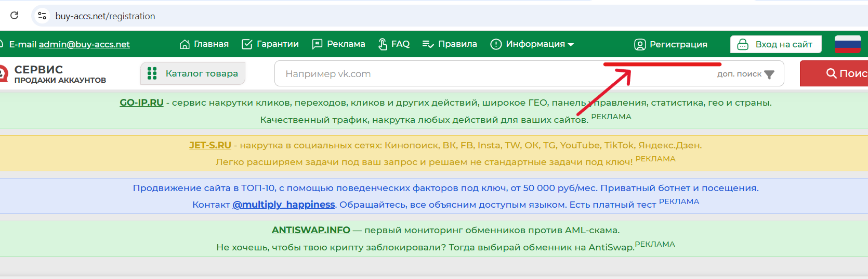Open the Регистрация link
The image size is (868, 279).
[x=678, y=45]
